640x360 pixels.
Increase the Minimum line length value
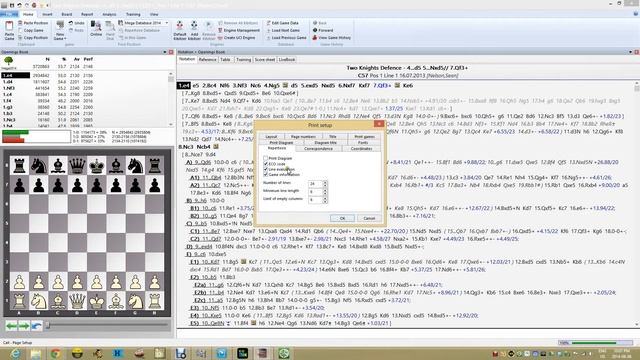325,190
